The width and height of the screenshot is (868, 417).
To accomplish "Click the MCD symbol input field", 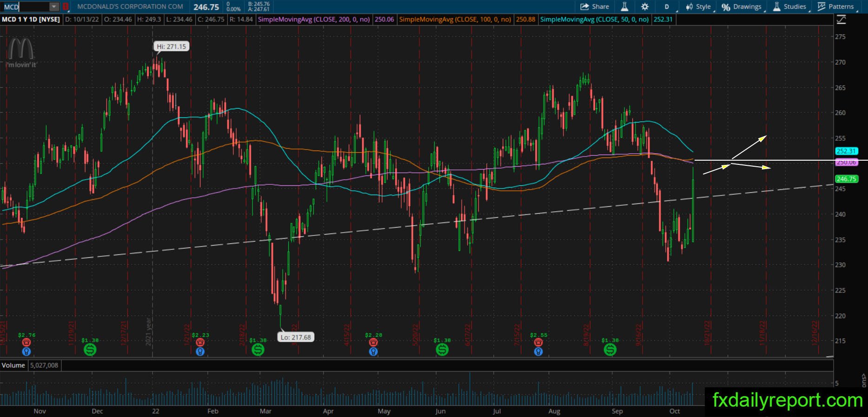I will click(x=26, y=7).
